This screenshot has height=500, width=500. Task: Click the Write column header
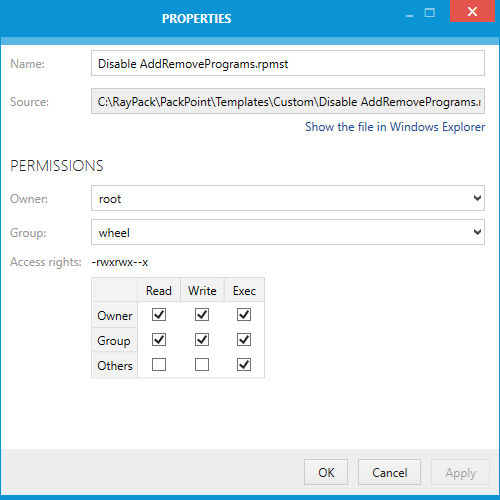[202, 291]
